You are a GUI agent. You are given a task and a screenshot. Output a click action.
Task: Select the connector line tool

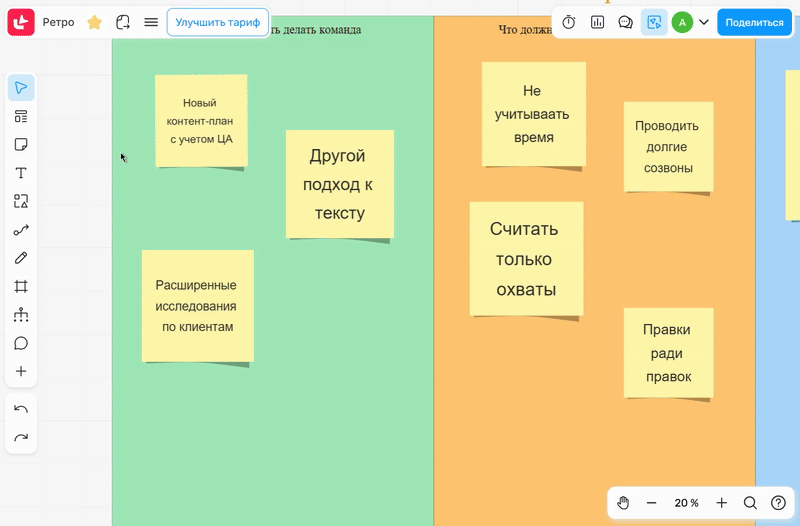click(21, 230)
